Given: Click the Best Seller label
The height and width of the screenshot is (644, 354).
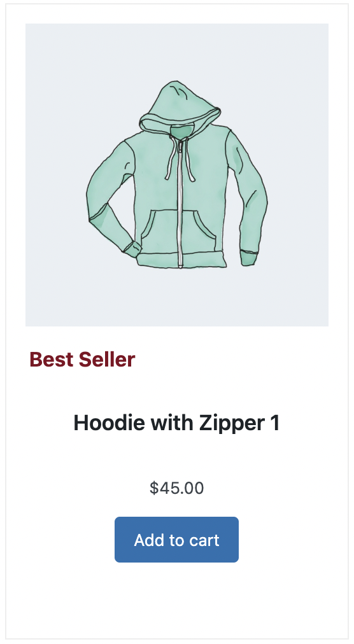Looking at the screenshot, I should 82,360.
